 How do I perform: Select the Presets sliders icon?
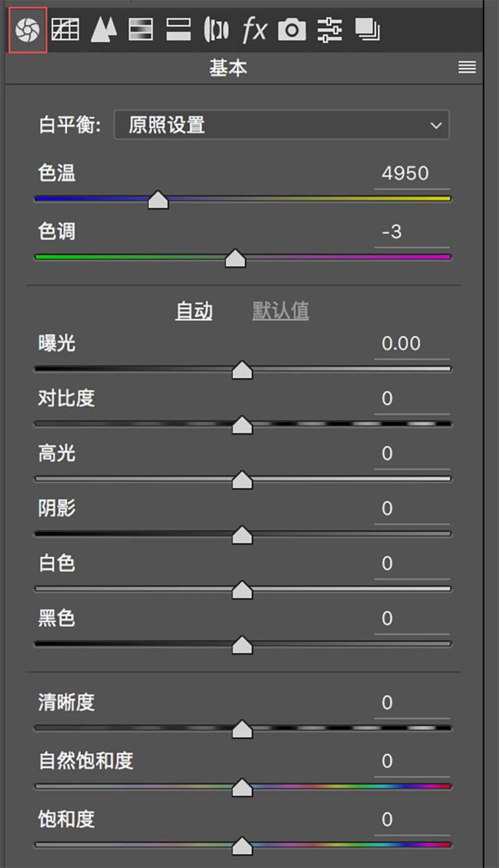pos(329,29)
